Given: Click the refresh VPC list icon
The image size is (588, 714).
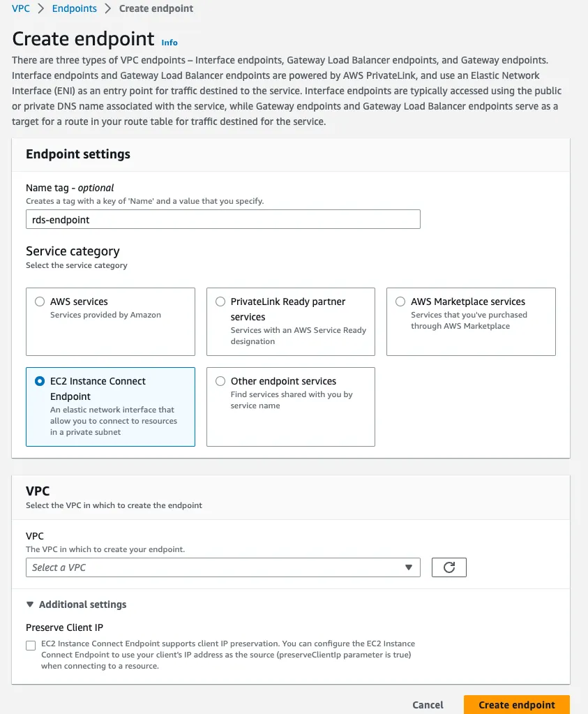Looking at the screenshot, I should pos(448,567).
